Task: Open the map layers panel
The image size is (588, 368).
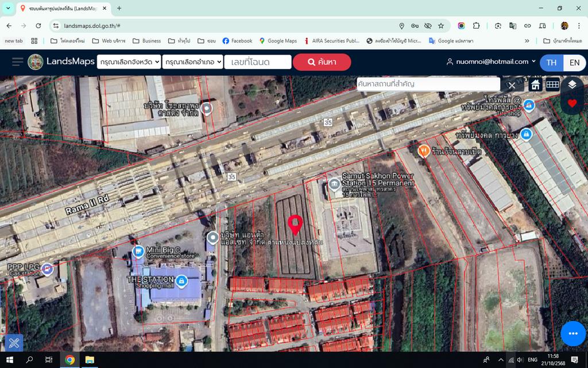Action: point(571,85)
